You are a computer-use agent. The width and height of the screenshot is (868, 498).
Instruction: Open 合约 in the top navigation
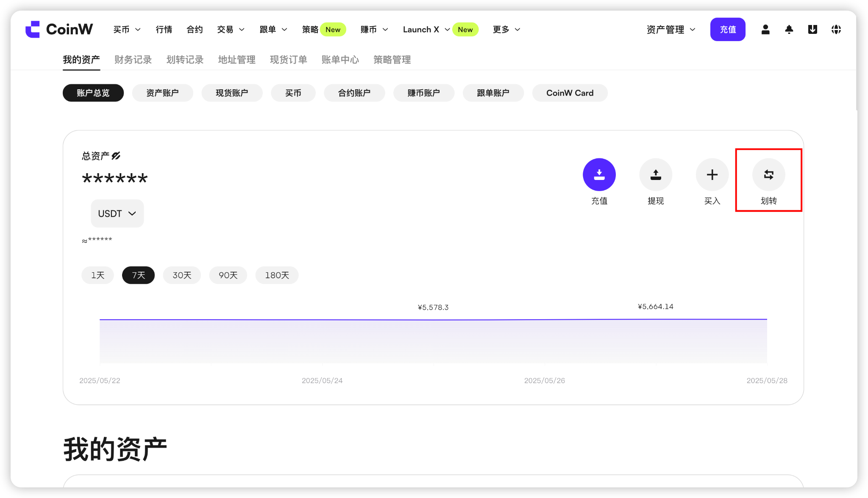click(195, 30)
